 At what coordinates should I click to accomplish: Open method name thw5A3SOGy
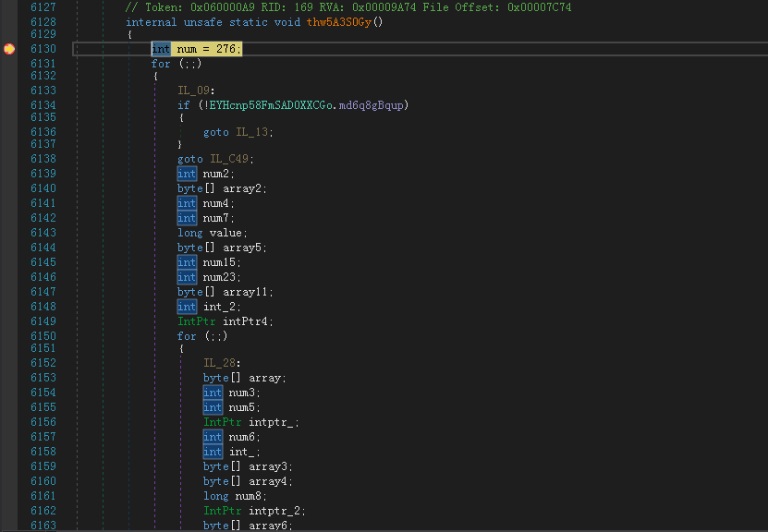tap(339, 22)
